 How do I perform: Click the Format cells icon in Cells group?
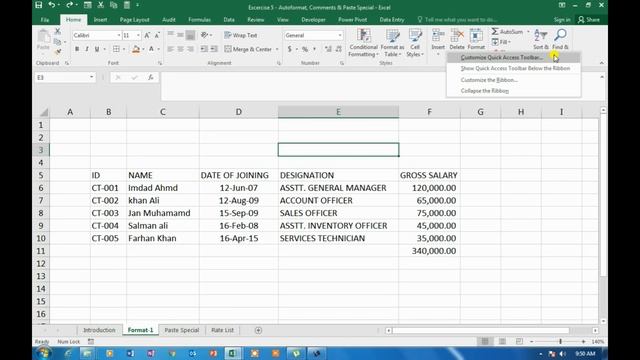tap(476, 36)
